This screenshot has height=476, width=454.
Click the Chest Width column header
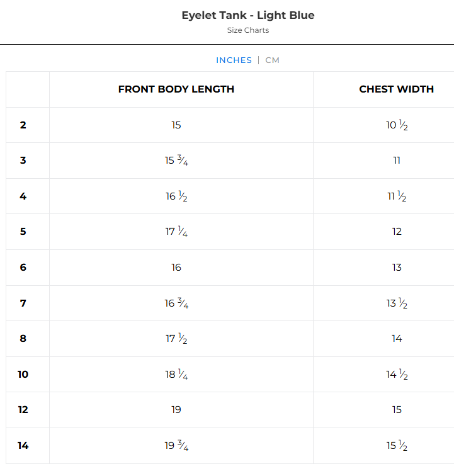(396, 89)
